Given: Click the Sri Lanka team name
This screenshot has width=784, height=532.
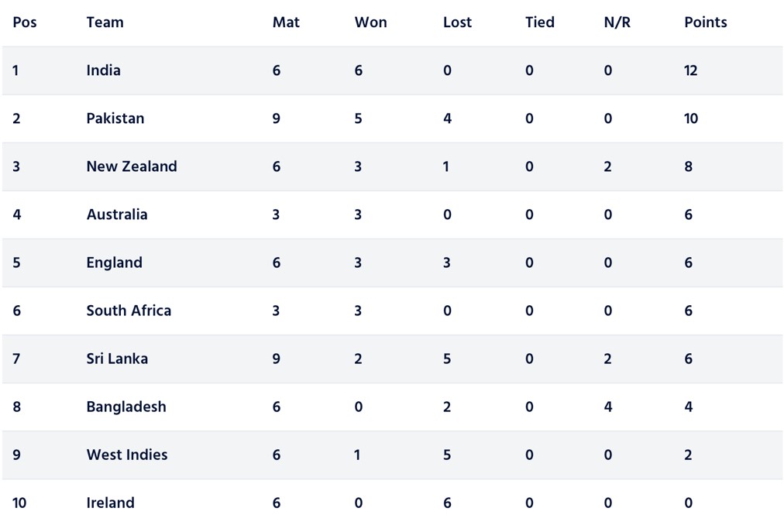Looking at the screenshot, I should [x=117, y=359].
